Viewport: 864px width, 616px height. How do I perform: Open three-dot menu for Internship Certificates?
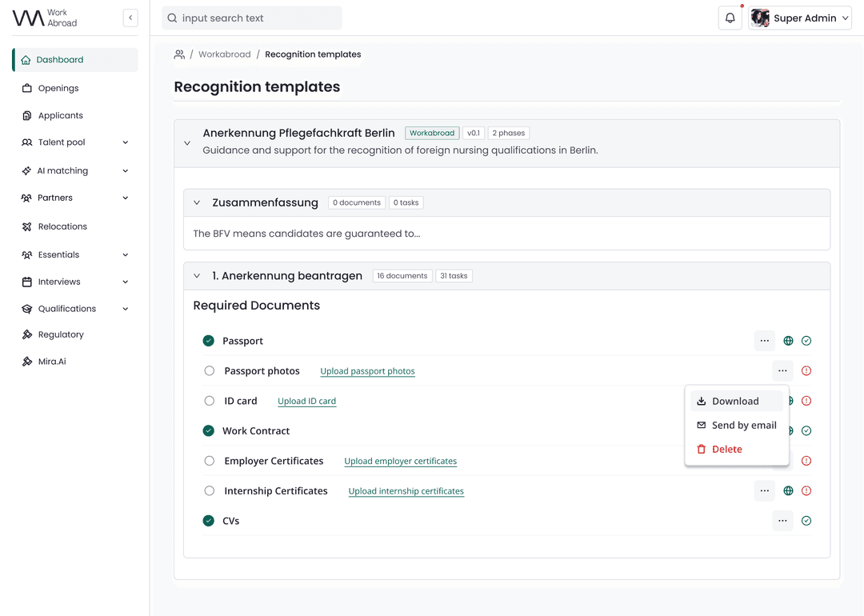pyautogui.click(x=764, y=491)
